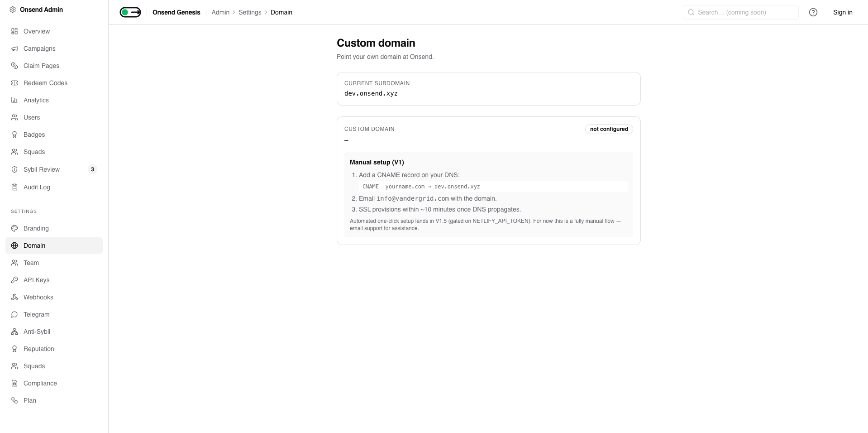Click the Plan icon in sidebar
This screenshot has height=433, width=868.
click(x=14, y=400)
